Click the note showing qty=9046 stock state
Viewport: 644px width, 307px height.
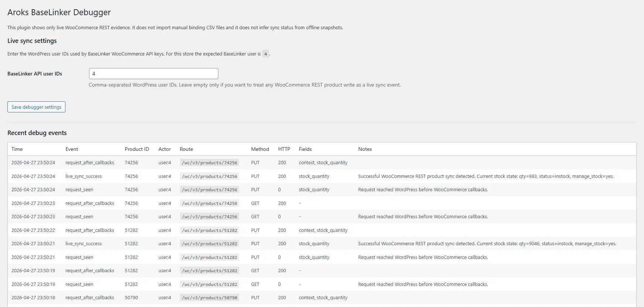point(487,244)
